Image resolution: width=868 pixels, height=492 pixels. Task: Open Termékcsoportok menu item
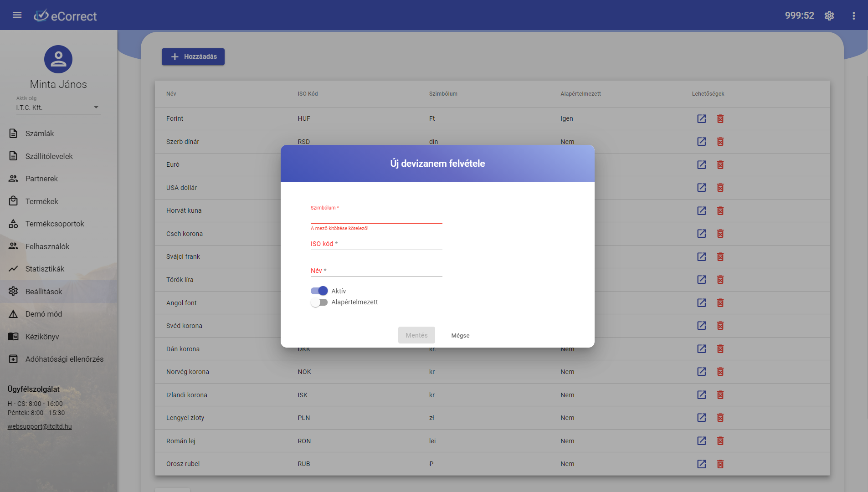click(x=58, y=224)
